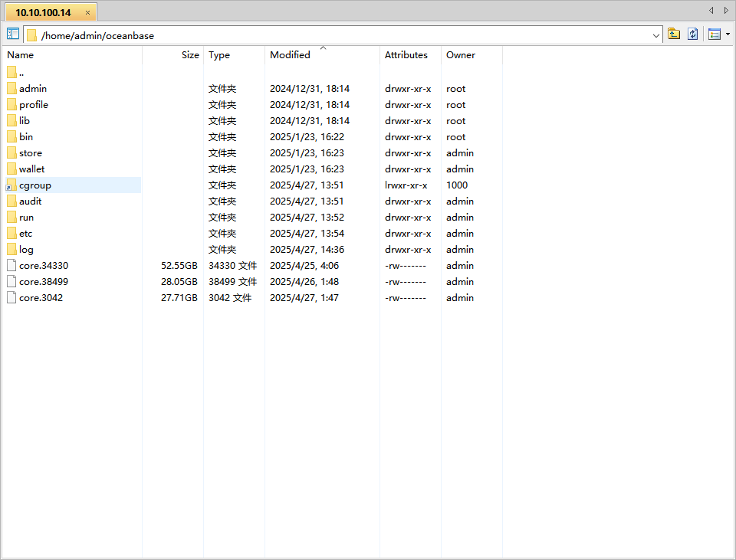This screenshot has width=736, height=560.
Task: Click owner 1000 in cgroup row
Action: tap(457, 185)
